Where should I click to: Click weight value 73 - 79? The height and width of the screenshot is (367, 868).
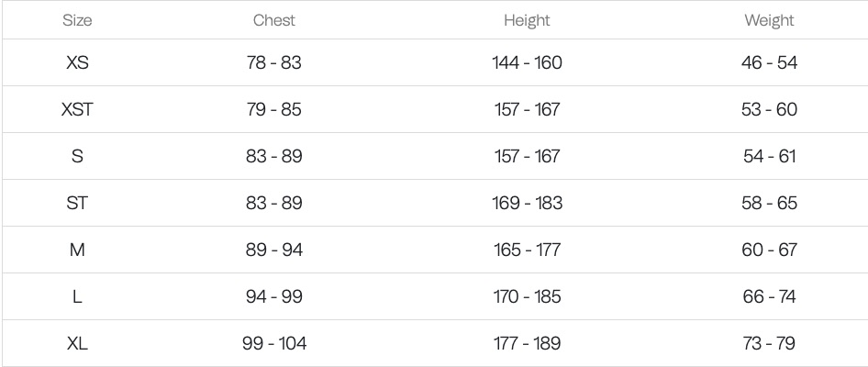click(769, 344)
